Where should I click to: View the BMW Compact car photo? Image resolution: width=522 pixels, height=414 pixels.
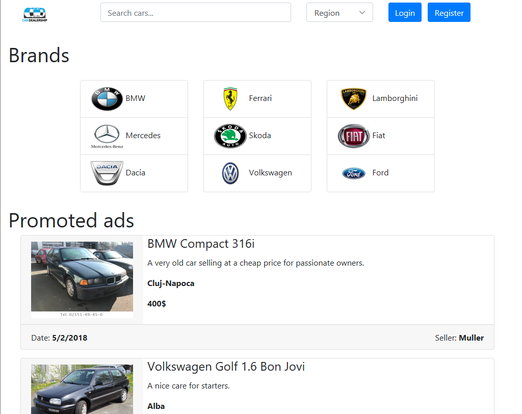pyautogui.click(x=82, y=279)
